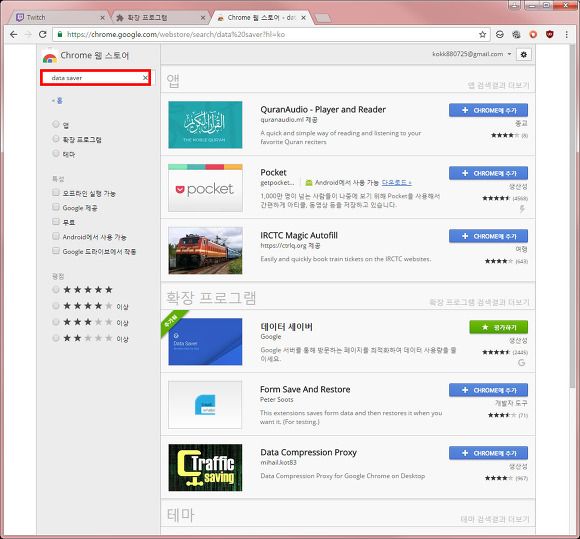580x539 pixels.
Task: Open the Form Save And Restore thumbnail
Action: [205, 404]
